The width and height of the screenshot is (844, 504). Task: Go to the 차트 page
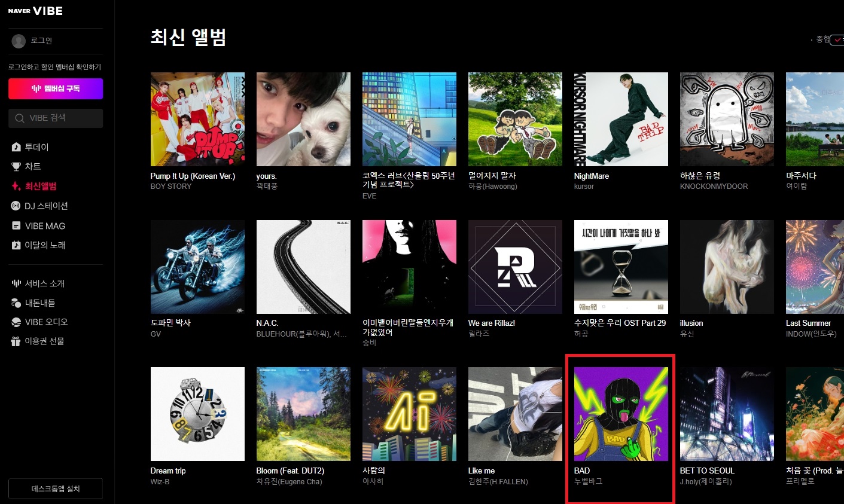[x=33, y=167]
